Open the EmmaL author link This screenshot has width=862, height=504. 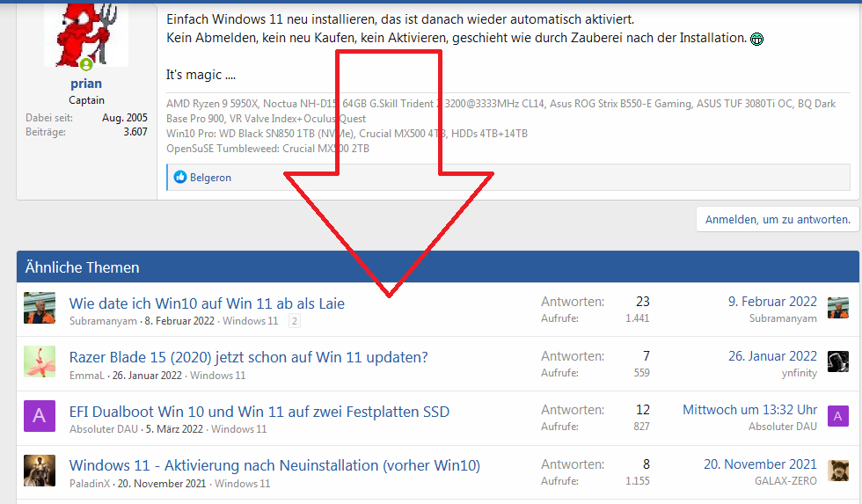coord(86,376)
